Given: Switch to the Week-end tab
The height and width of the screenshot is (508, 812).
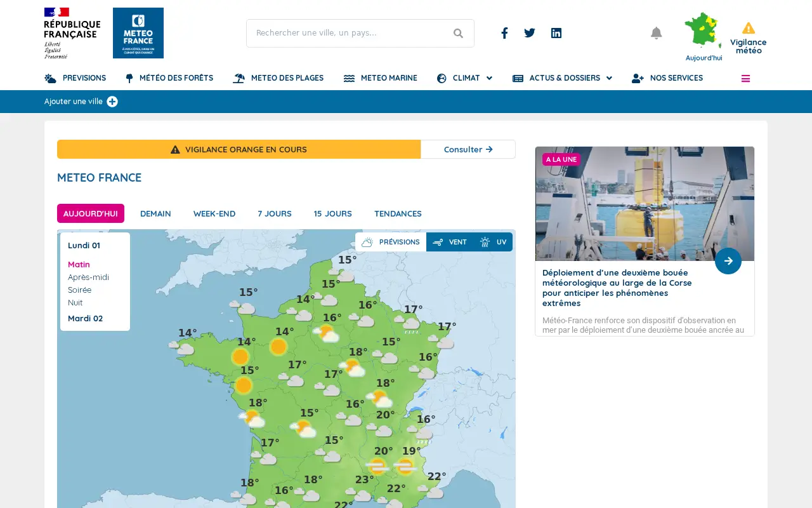Looking at the screenshot, I should [214, 213].
